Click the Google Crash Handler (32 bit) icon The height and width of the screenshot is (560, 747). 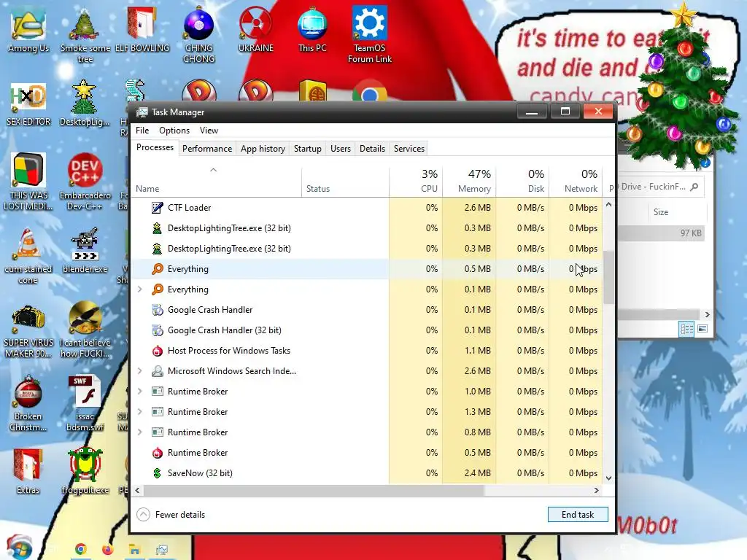pyautogui.click(x=158, y=330)
